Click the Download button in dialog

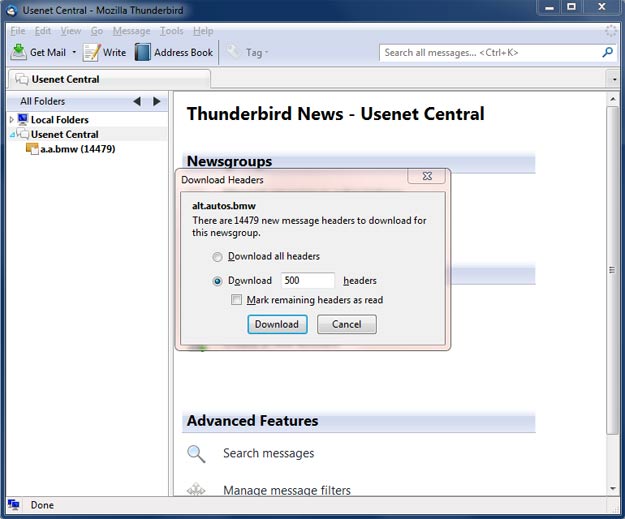(x=277, y=324)
